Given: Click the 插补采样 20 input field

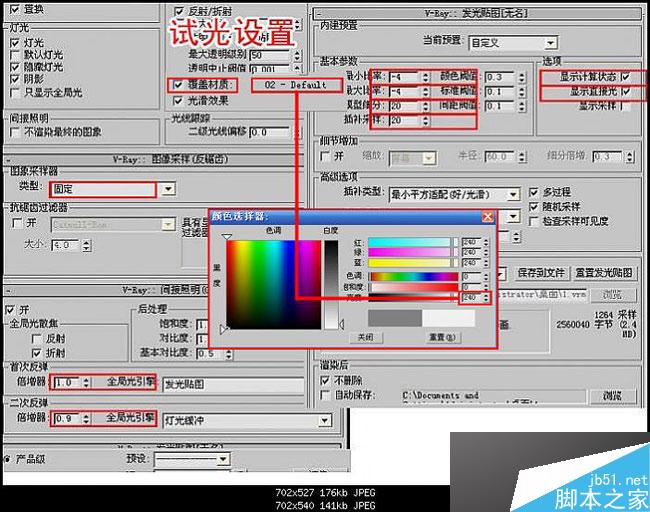Looking at the screenshot, I should pos(405,121).
